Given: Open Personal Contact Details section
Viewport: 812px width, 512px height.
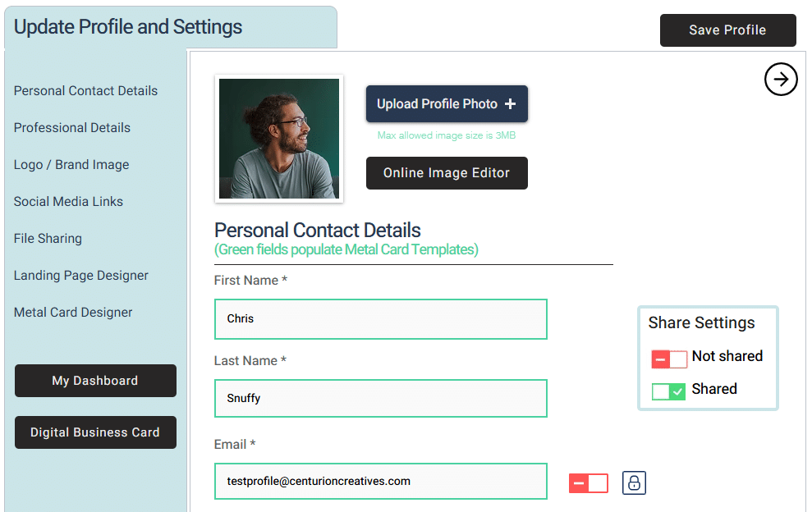Looking at the screenshot, I should (x=85, y=91).
